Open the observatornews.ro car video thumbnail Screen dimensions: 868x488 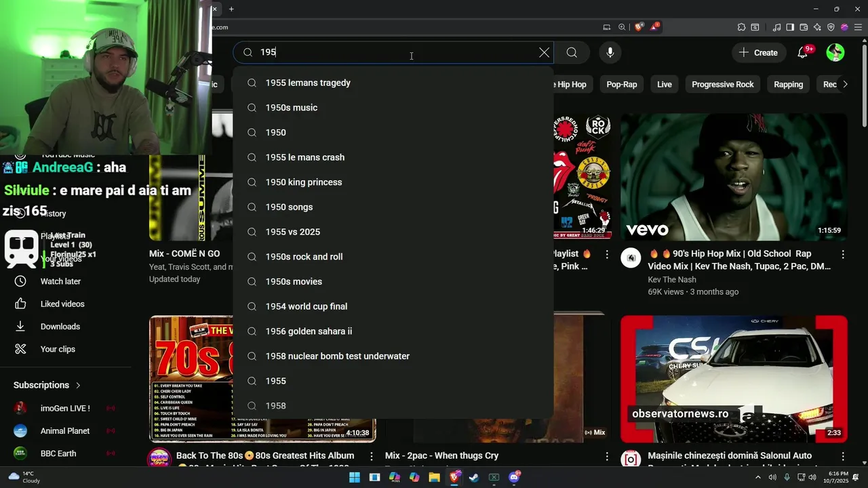point(734,379)
